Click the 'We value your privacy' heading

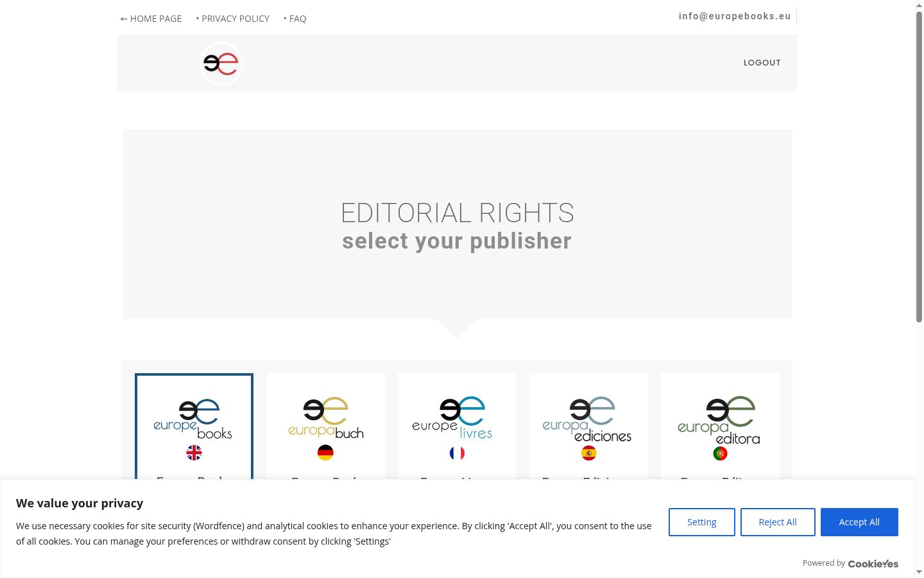tap(80, 503)
